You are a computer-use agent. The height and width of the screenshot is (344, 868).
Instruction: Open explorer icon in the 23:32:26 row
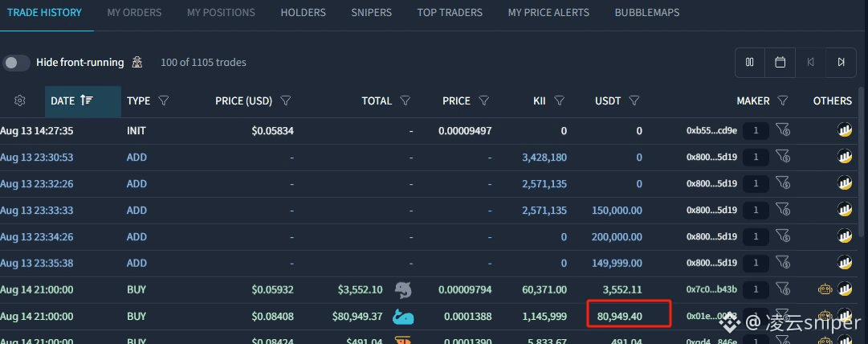point(845,183)
